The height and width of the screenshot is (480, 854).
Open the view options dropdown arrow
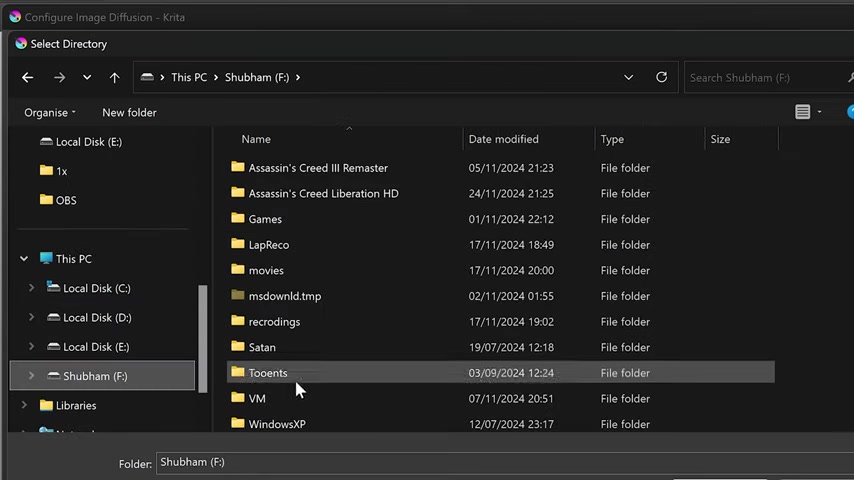coord(819,112)
